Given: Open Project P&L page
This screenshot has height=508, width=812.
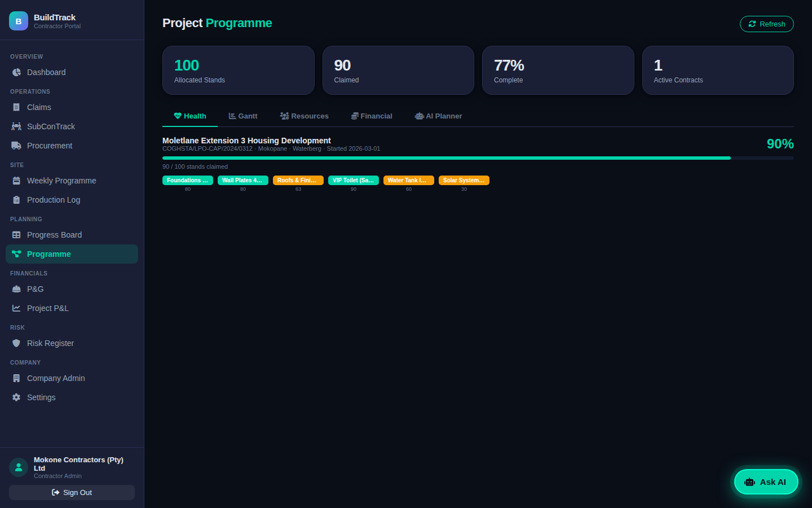Looking at the screenshot, I should point(72,308).
